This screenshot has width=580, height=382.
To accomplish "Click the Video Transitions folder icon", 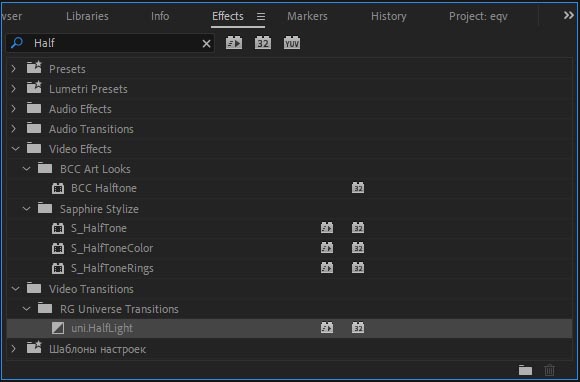I will 34,288.
